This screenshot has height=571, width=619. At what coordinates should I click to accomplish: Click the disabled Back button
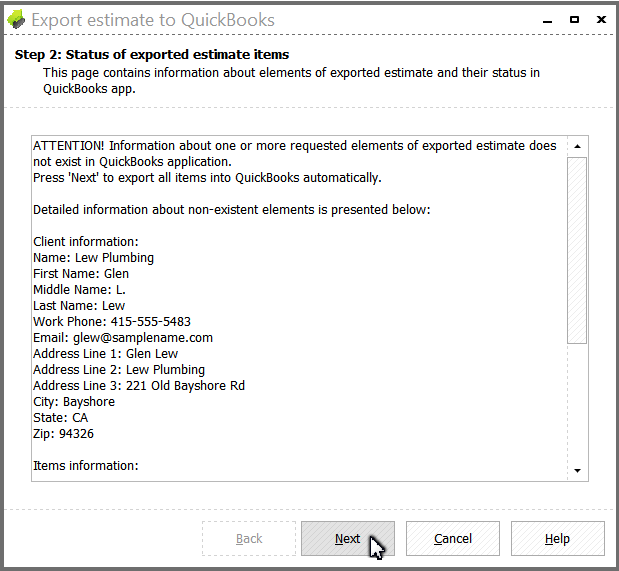[249, 538]
